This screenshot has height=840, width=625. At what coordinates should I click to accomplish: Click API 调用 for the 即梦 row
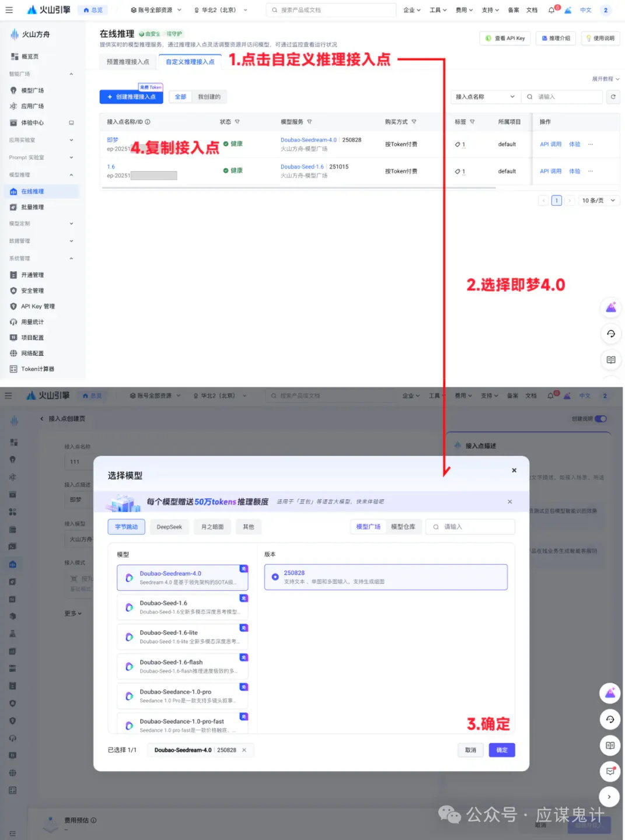(550, 144)
